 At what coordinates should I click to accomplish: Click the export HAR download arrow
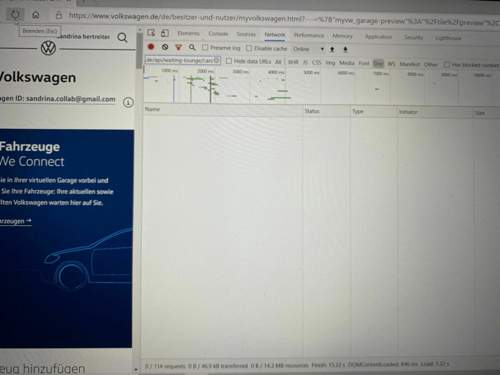coord(345,49)
